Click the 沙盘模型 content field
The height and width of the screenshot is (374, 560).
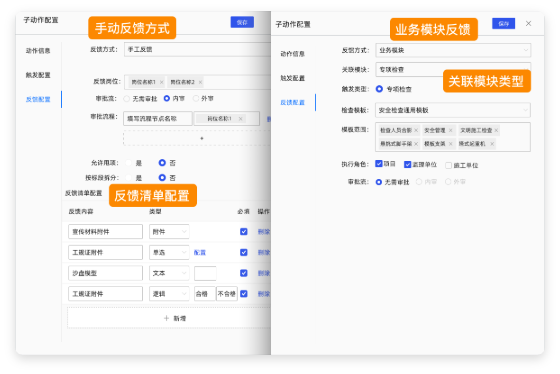point(105,273)
